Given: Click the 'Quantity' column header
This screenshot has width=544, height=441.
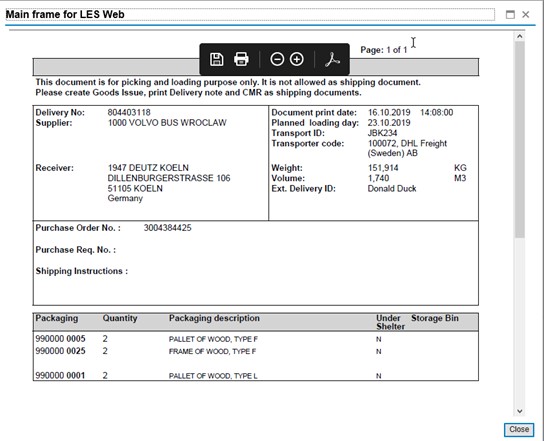Looking at the screenshot, I should tap(120, 318).
